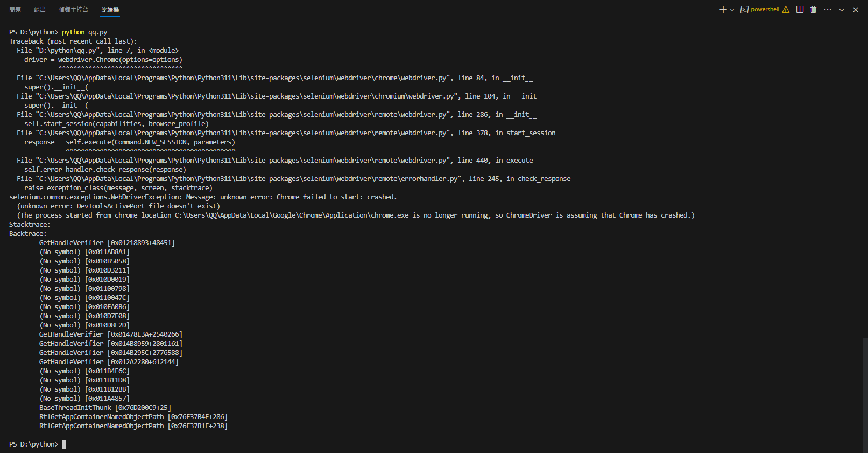
Task: Open the terminal more actions ellipsis menu
Action: (827, 9)
